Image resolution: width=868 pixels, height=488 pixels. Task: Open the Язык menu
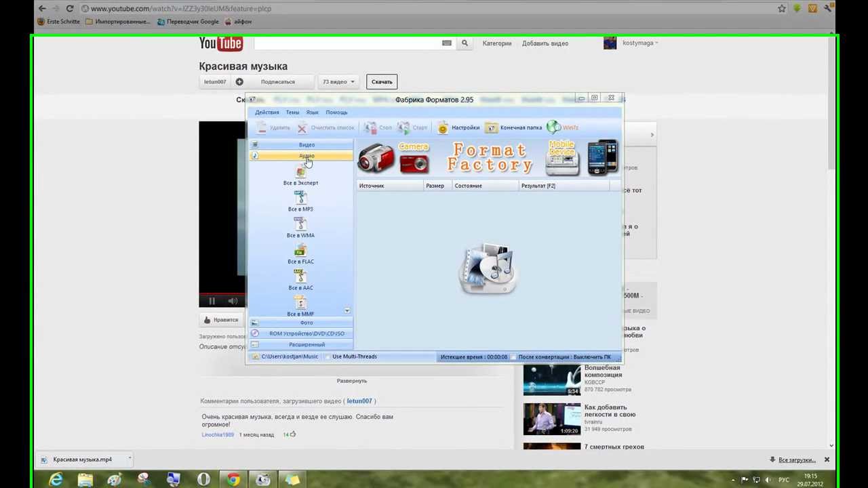coord(312,113)
